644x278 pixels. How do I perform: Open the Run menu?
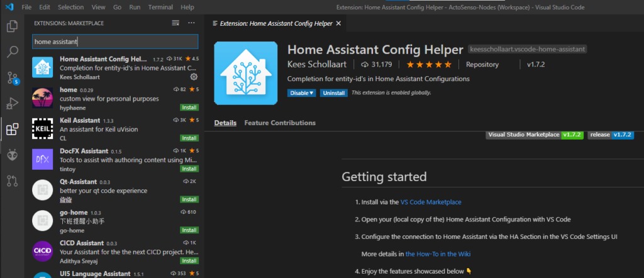(135, 8)
